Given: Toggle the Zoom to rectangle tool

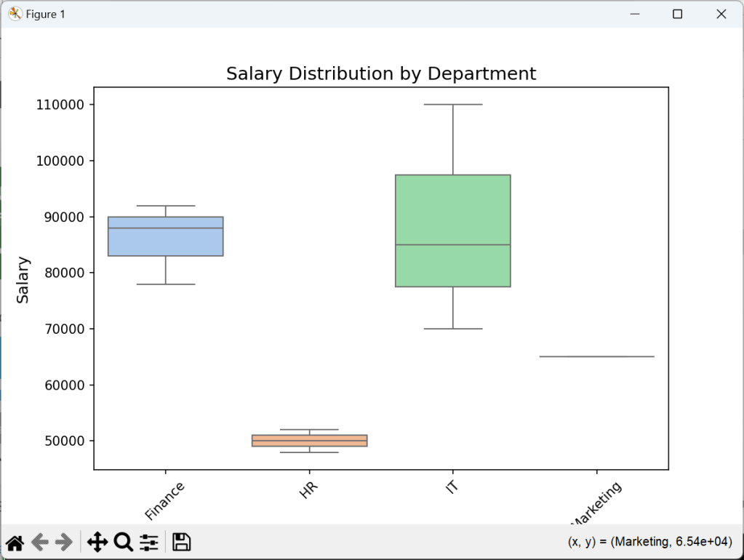Looking at the screenshot, I should point(123,542).
